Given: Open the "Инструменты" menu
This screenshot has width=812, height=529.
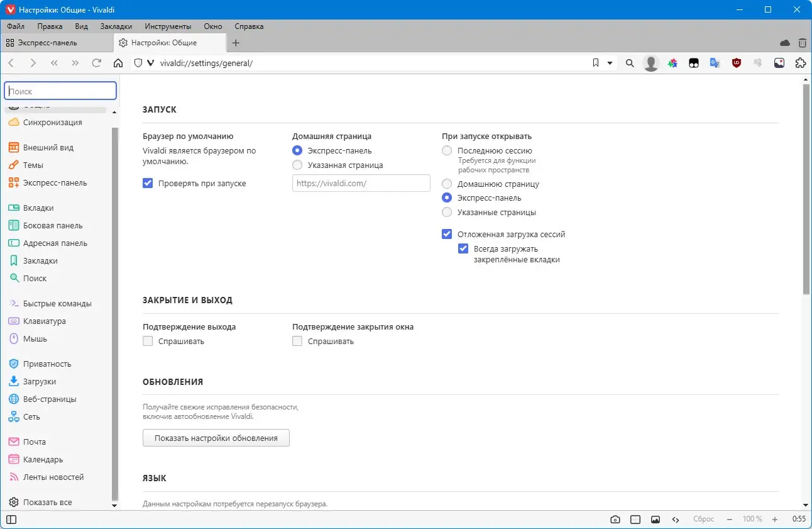Looking at the screenshot, I should pyautogui.click(x=168, y=26).
